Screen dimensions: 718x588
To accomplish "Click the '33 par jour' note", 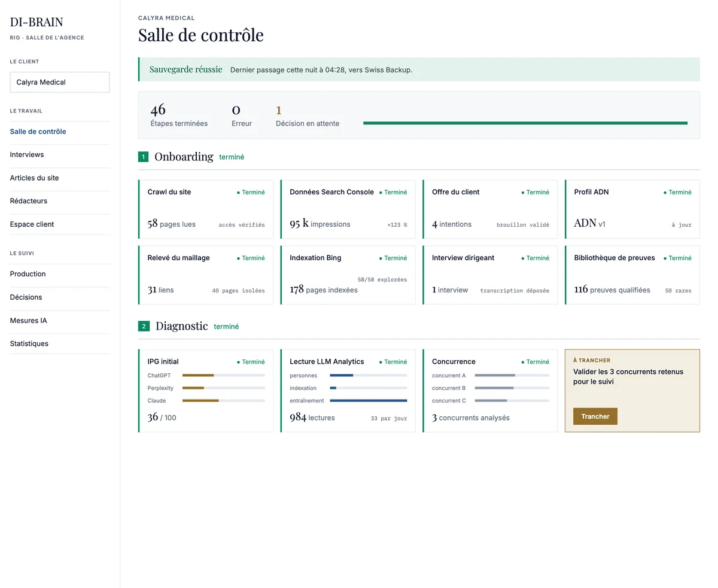I will (x=389, y=418).
